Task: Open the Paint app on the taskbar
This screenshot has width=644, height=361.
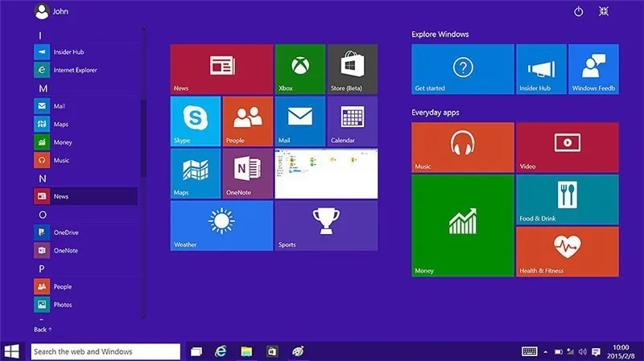Action: [x=298, y=351]
